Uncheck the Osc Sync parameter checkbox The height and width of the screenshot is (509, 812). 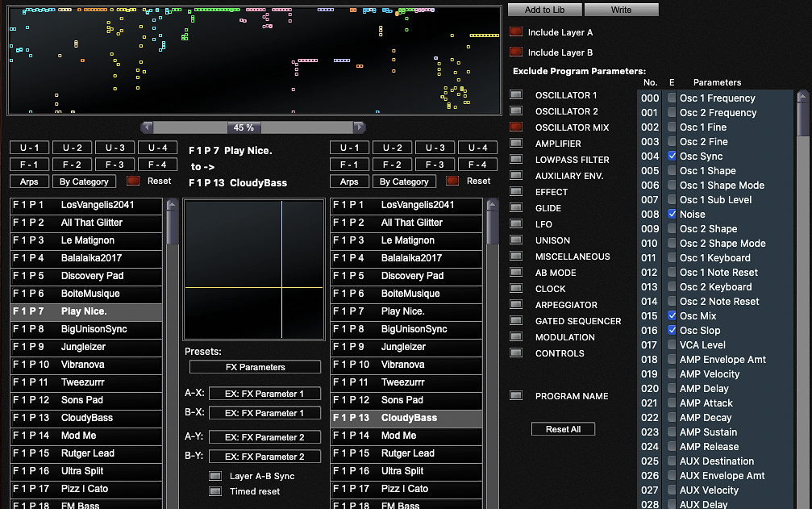pos(672,156)
